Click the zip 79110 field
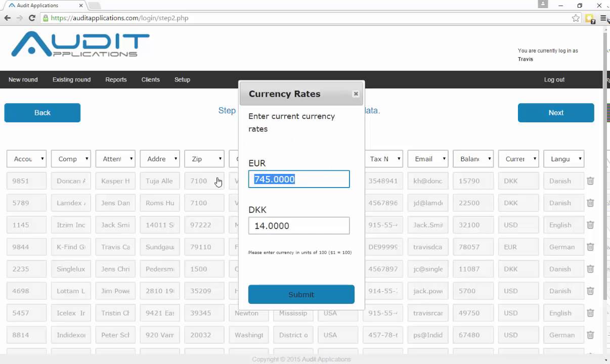Screen dimensions: 610x364 coord(204,247)
